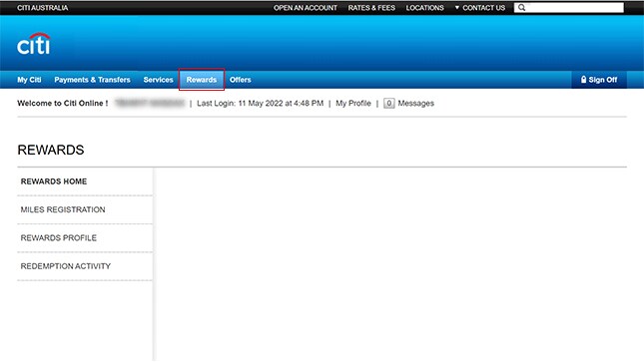
Task: Click the Sign Off lock icon
Action: coord(583,80)
